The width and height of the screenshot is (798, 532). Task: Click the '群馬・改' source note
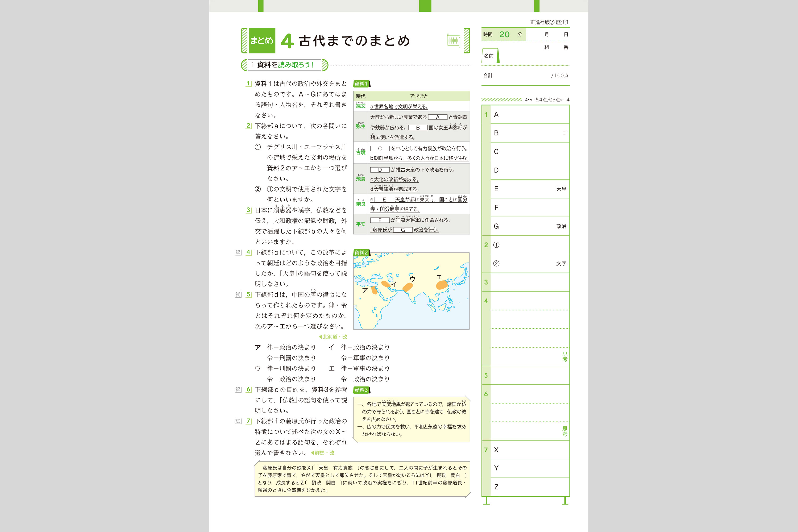323,453
